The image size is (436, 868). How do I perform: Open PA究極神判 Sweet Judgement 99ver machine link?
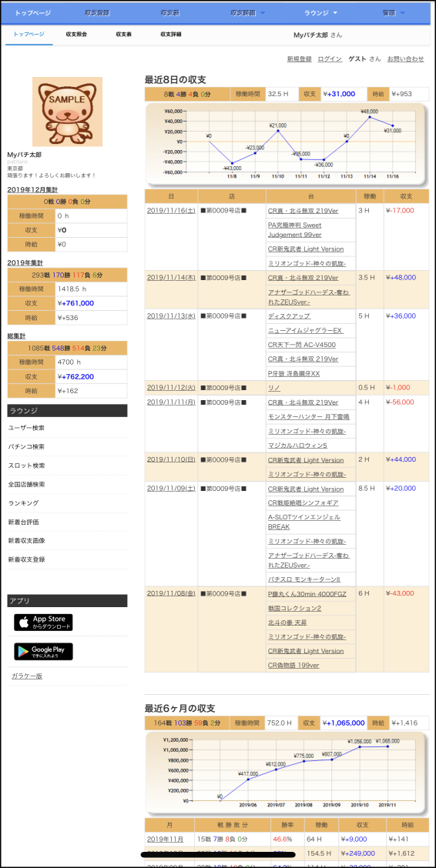tap(295, 229)
